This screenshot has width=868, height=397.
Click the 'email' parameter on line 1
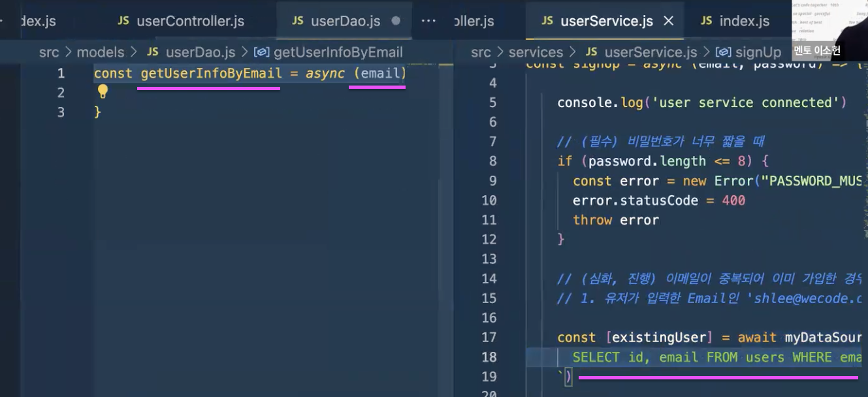(380, 73)
